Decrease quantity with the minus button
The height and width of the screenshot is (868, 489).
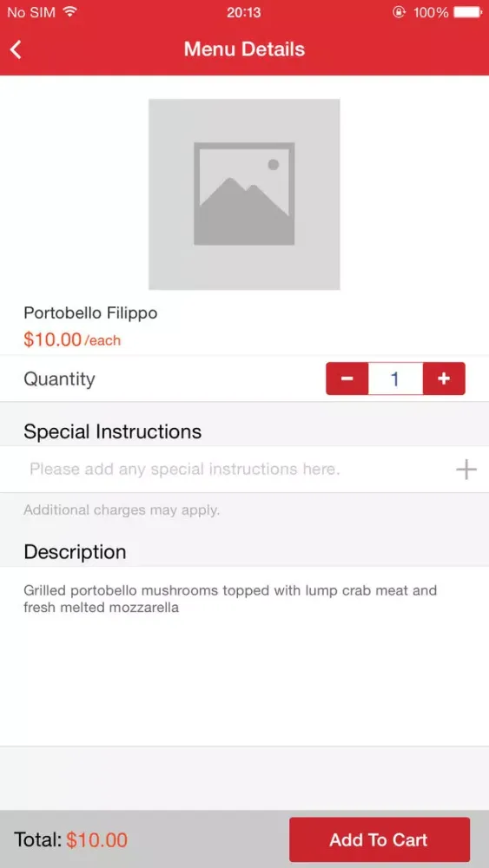(x=347, y=378)
